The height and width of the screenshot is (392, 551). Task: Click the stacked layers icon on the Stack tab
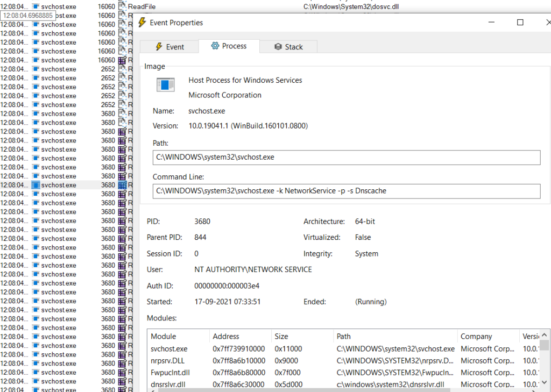point(278,47)
